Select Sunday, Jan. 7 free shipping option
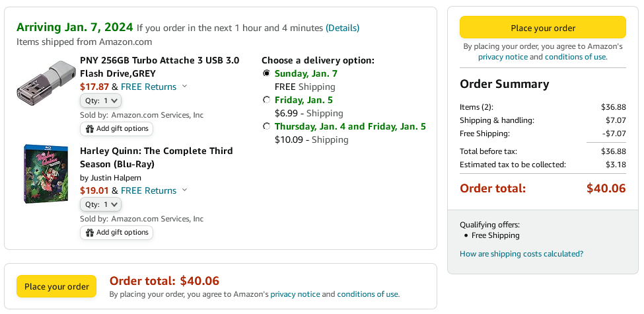The height and width of the screenshot is (314, 644). (267, 73)
